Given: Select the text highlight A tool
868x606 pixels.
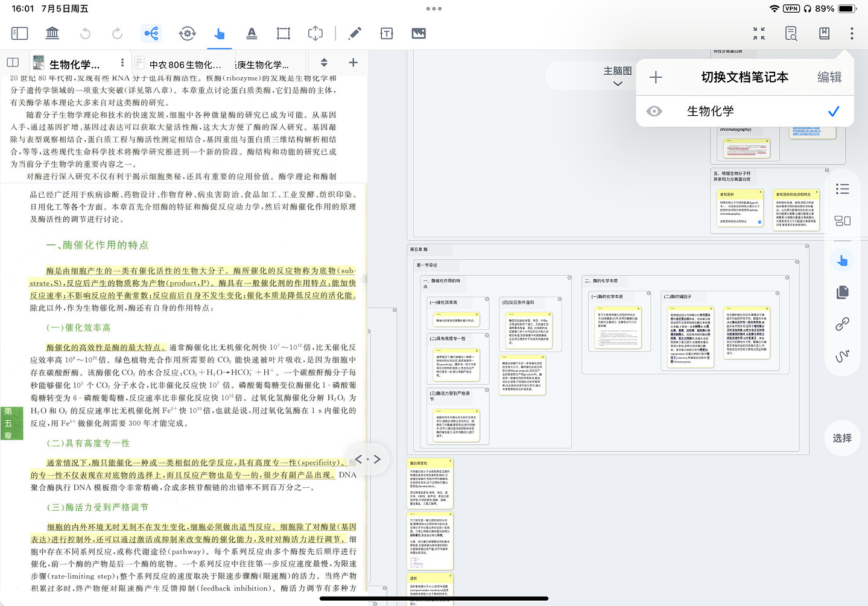Looking at the screenshot, I should (x=252, y=33).
